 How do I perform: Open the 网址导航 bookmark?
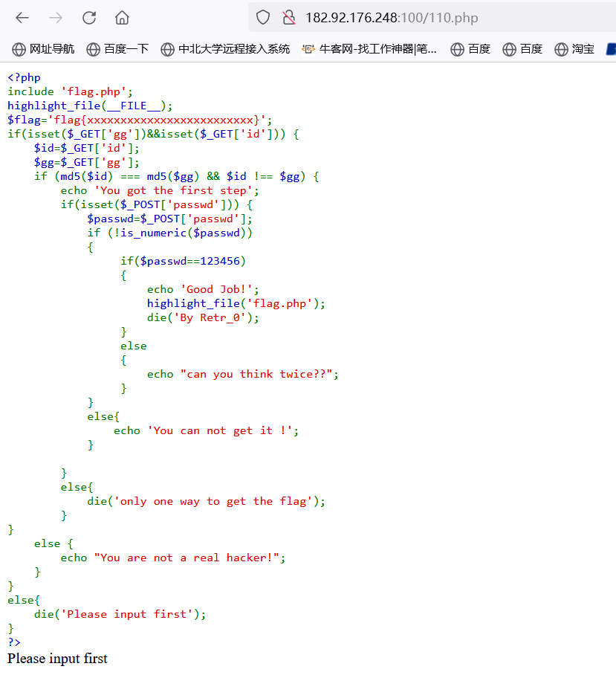44,49
